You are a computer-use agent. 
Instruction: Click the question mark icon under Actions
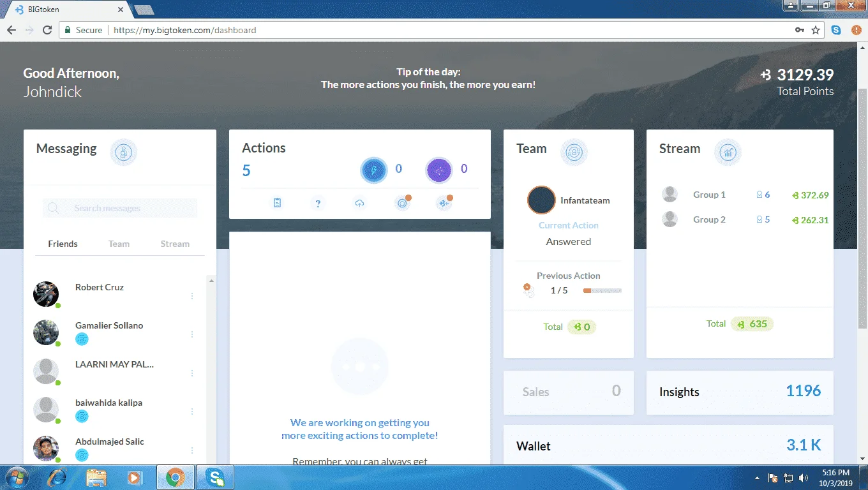click(318, 204)
